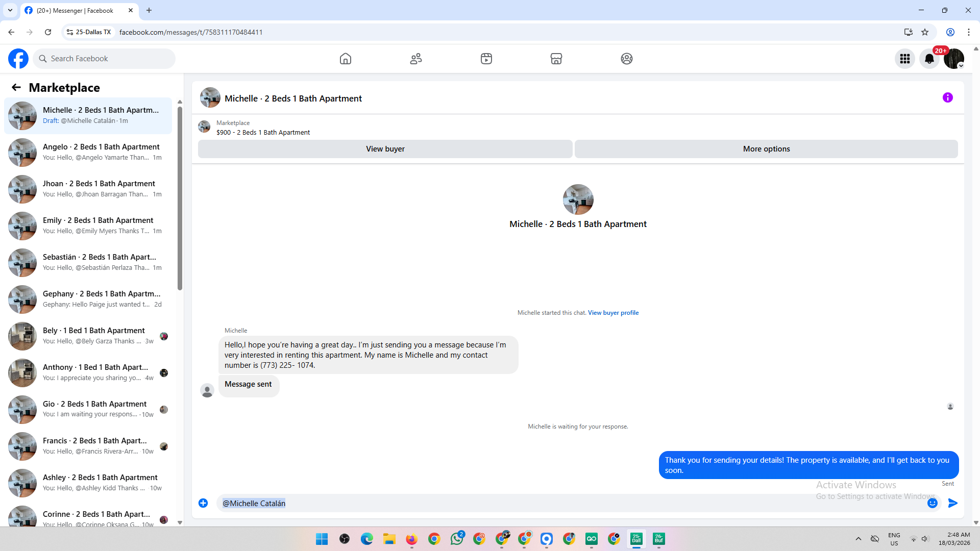Open the Sebastián conversation

[x=88, y=263]
